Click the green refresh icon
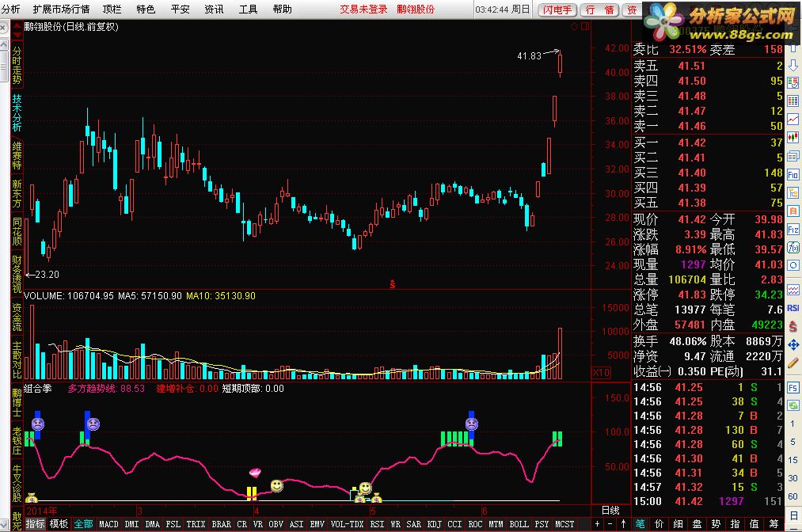This screenshot has width=802, height=532. (792, 405)
